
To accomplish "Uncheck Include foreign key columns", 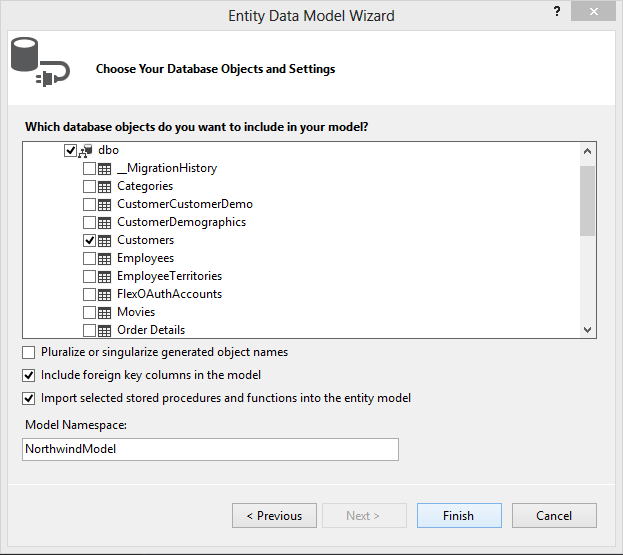I will [29, 375].
